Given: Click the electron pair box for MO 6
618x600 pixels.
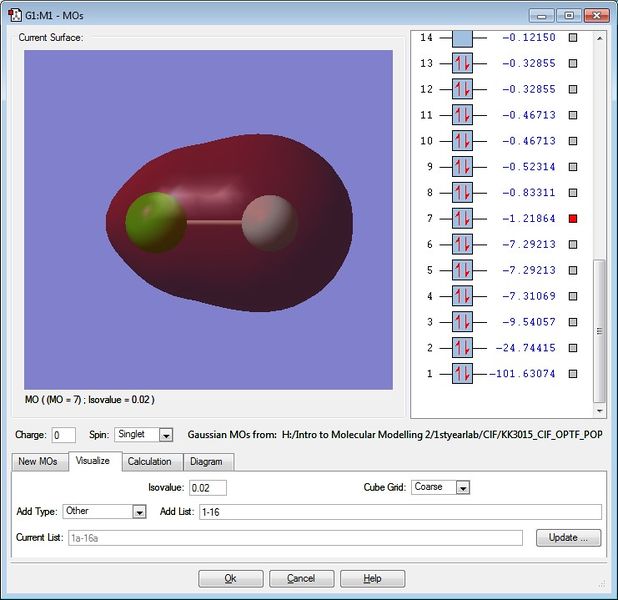Looking at the screenshot, I should [x=462, y=244].
